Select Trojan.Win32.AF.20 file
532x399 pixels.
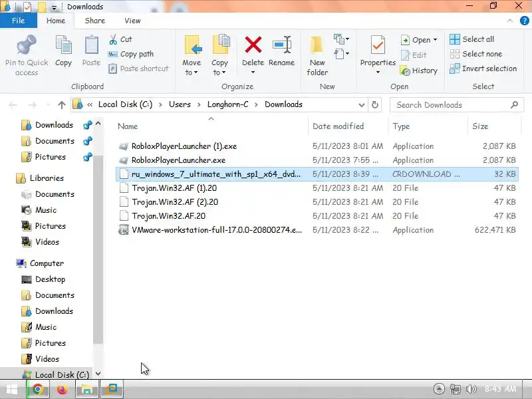point(317,215)
